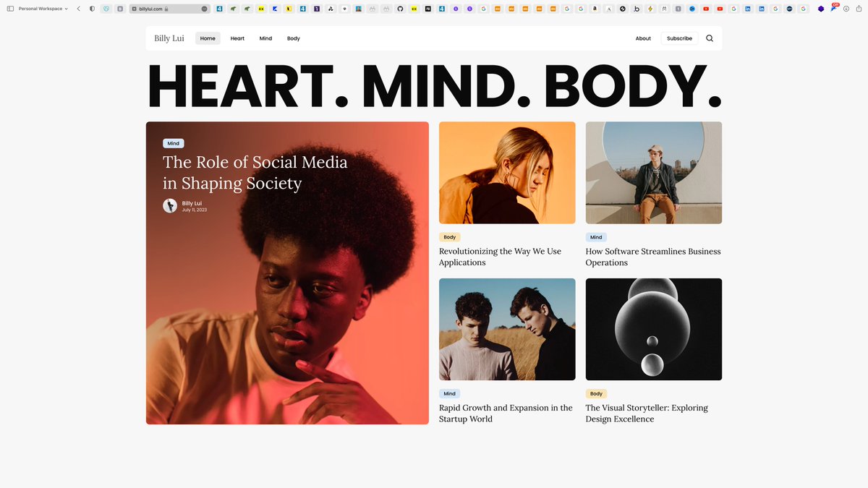
Task: Click the purple hexagon extension icon
Action: pos(821,9)
